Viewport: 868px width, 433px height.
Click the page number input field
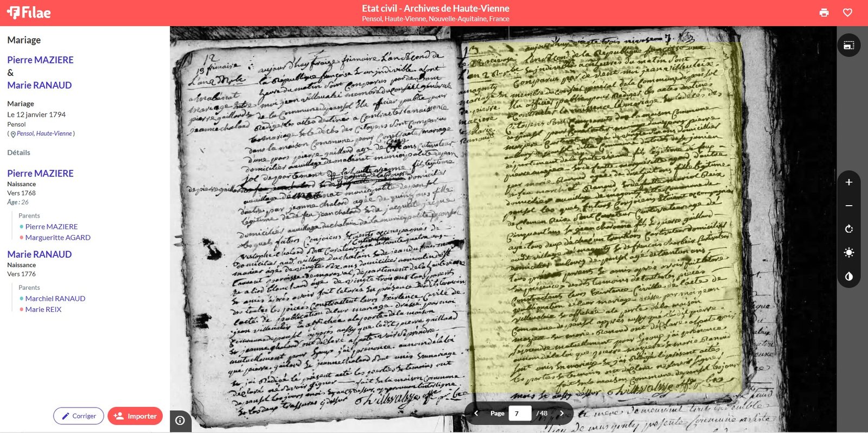coord(519,413)
